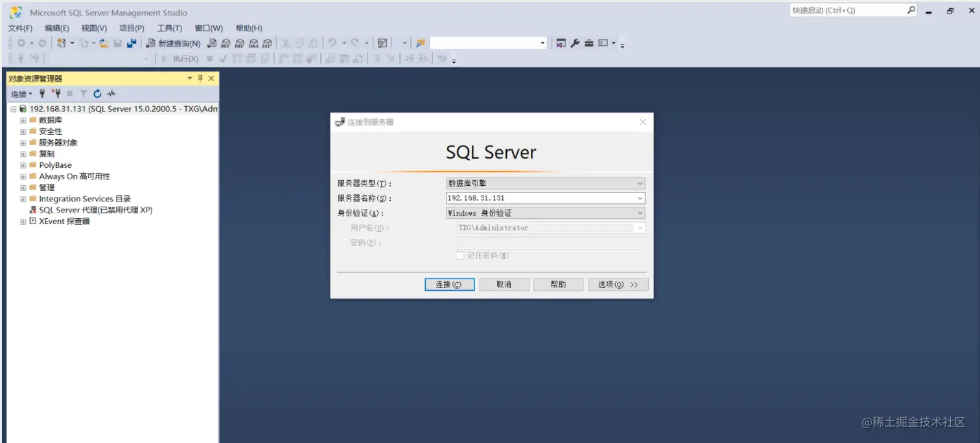Click the 连接(C) button in dialog
The image size is (980, 443).
coord(450,284)
